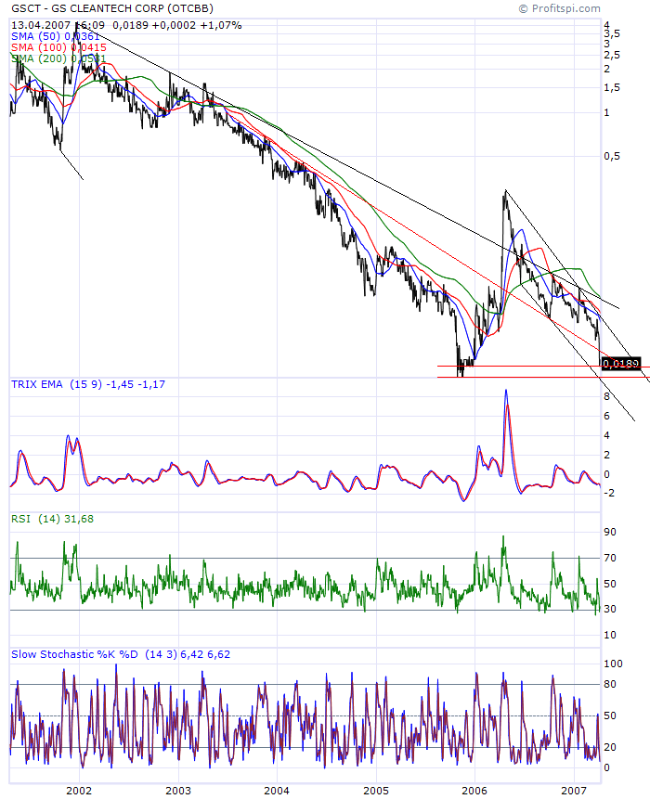Click the black 0,0189 current price tag
Viewport: 650px width, 812px height.
tap(621, 364)
